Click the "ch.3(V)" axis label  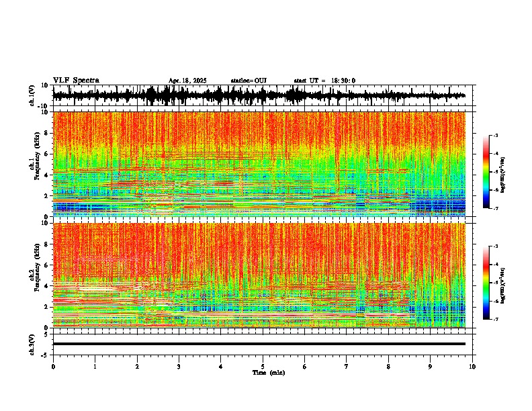(32, 345)
